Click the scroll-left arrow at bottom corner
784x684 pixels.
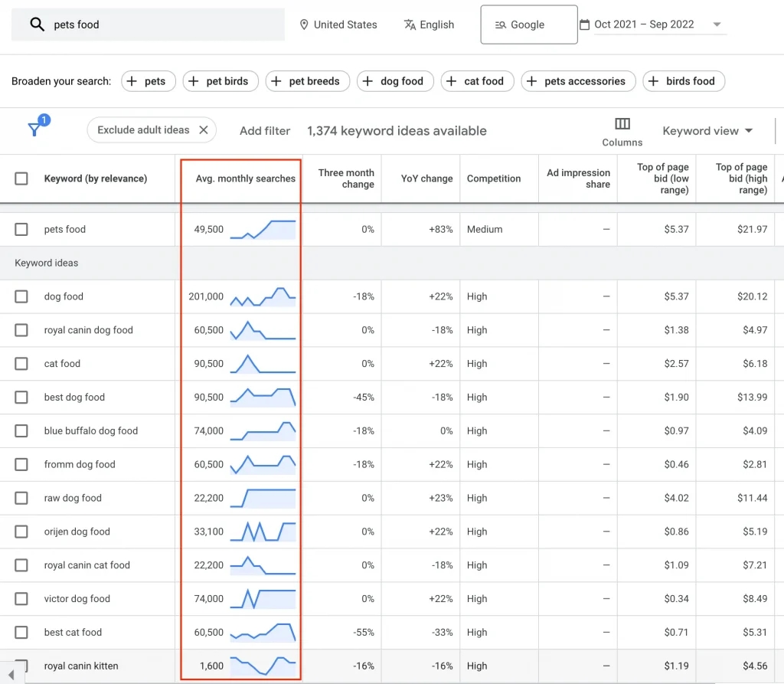coord(11,675)
